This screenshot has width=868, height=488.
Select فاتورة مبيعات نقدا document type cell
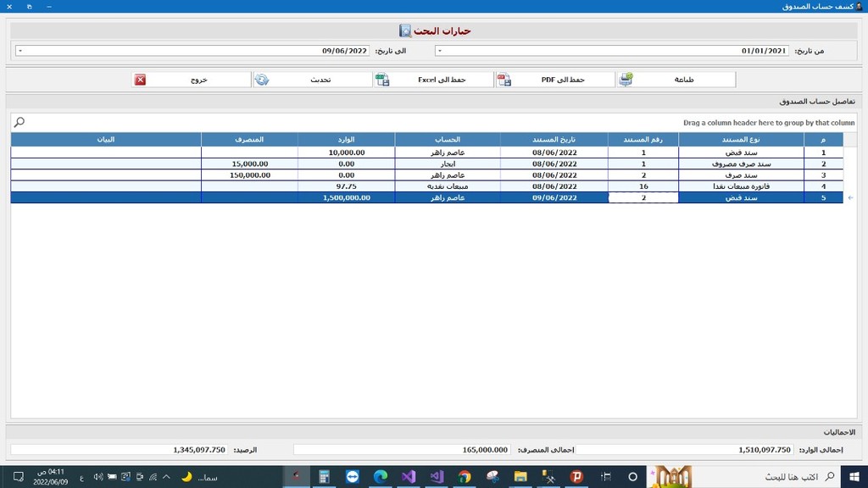click(741, 186)
